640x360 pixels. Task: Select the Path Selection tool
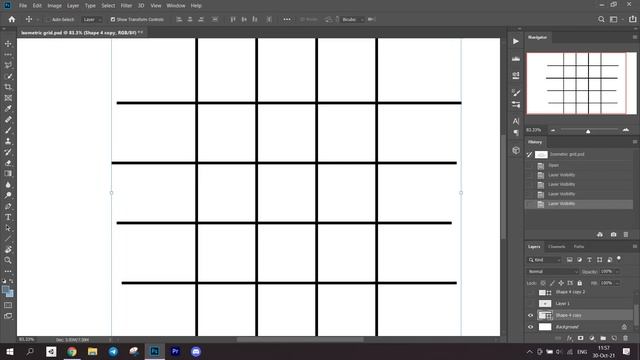8,228
